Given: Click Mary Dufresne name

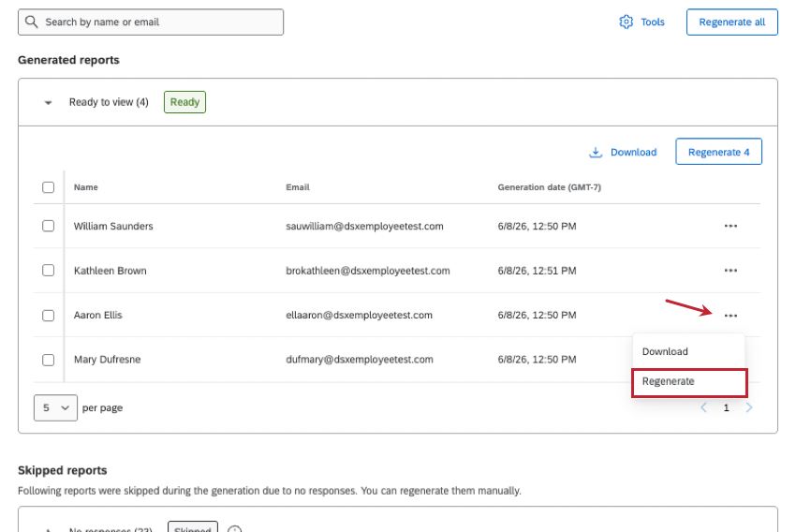Looking at the screenshot, I should pos(107,360).
